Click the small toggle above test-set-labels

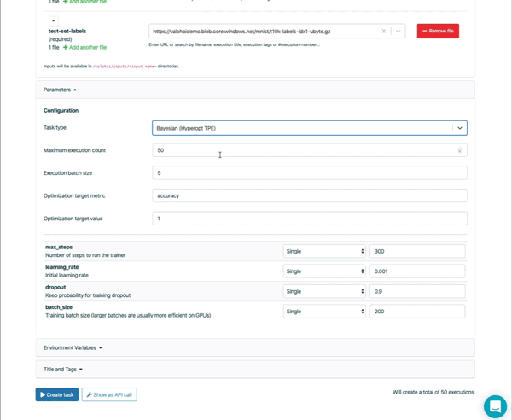tap(53, 20)
